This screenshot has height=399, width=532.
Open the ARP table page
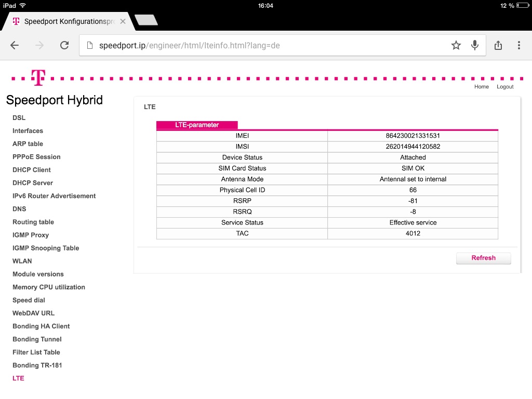coord(28,144)
